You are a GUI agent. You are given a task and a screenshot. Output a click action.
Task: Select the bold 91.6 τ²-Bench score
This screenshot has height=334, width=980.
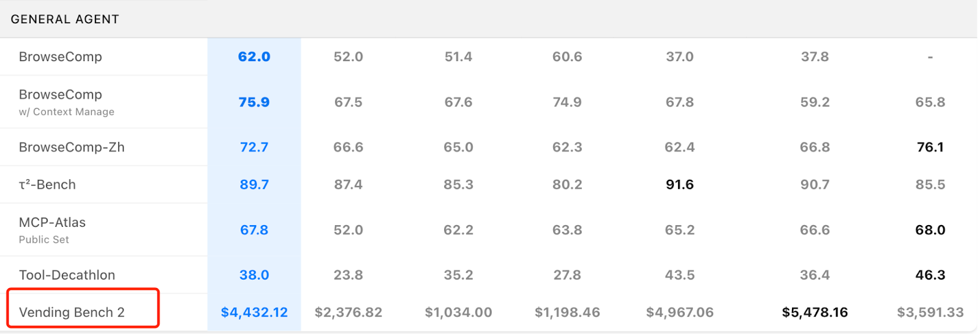pos(679,185)
